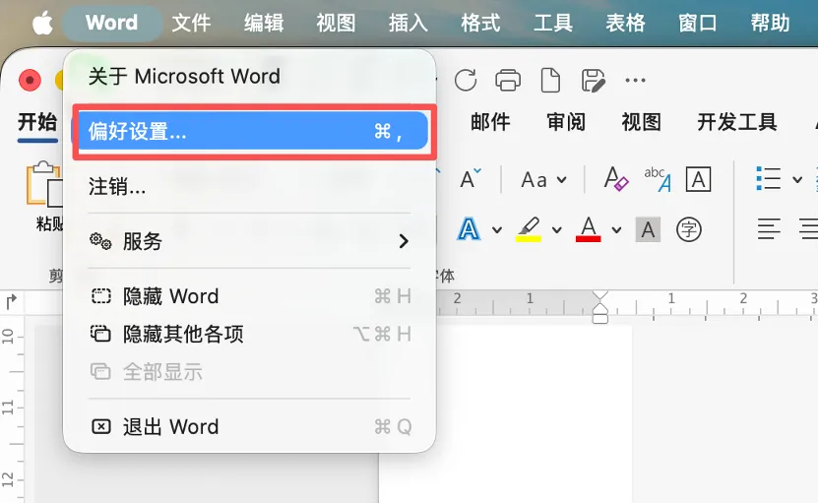Click the enclosed character 字 icon
819x504 pixels.
688,229
